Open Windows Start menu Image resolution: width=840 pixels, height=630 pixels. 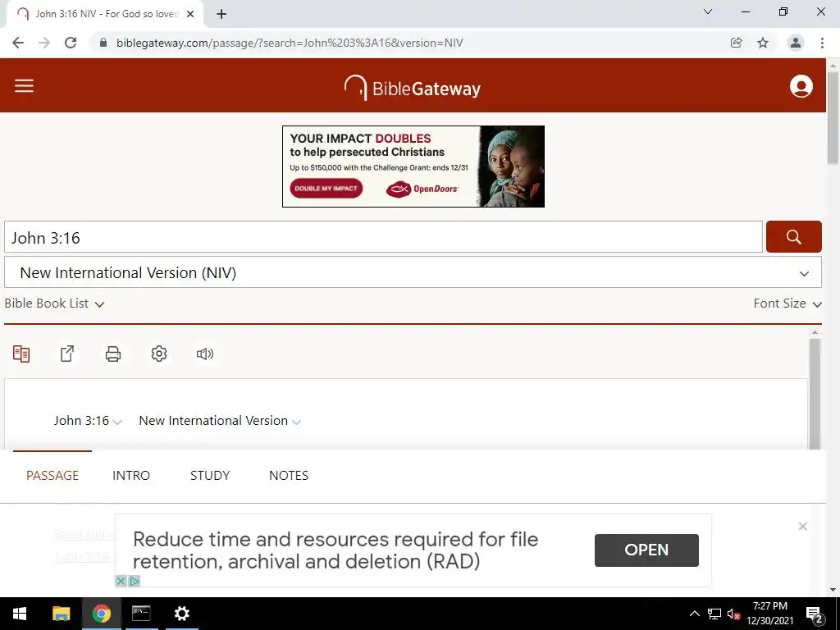pos(20,614)
